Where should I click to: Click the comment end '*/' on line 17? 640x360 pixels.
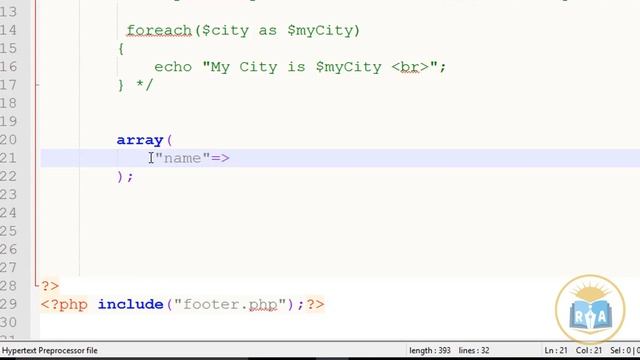tap(144, 85)
